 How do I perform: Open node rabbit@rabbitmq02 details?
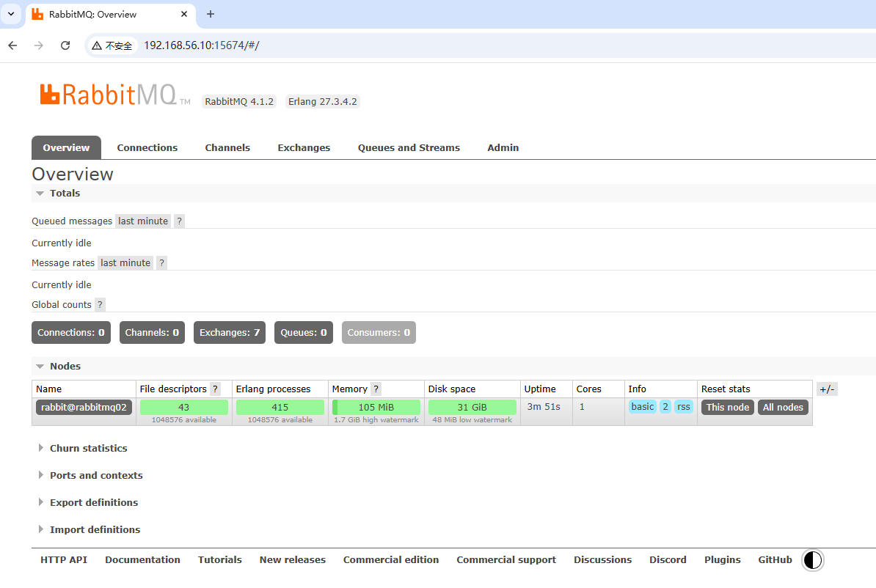click(84, 408)
